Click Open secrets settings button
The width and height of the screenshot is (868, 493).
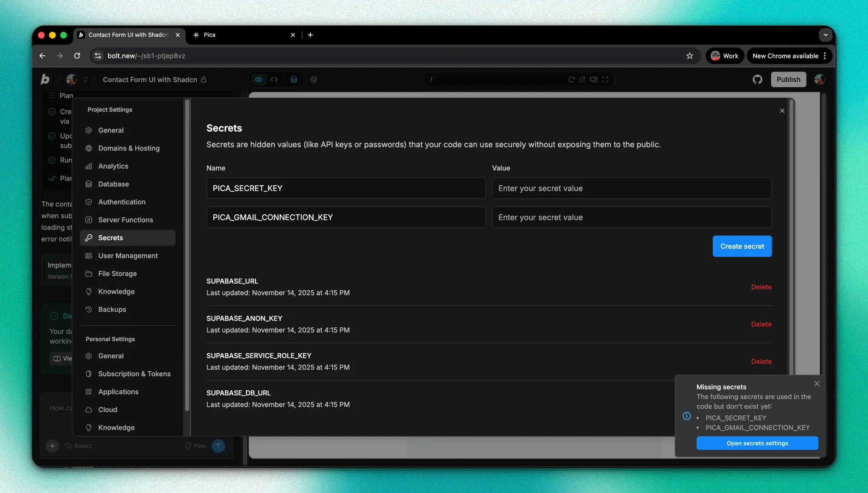tap(757, 443)
